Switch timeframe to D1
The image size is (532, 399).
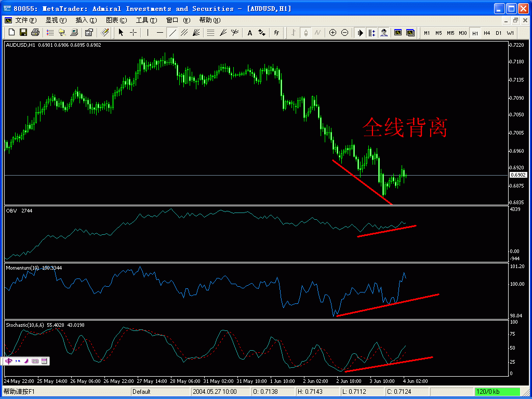coord(498,33)
